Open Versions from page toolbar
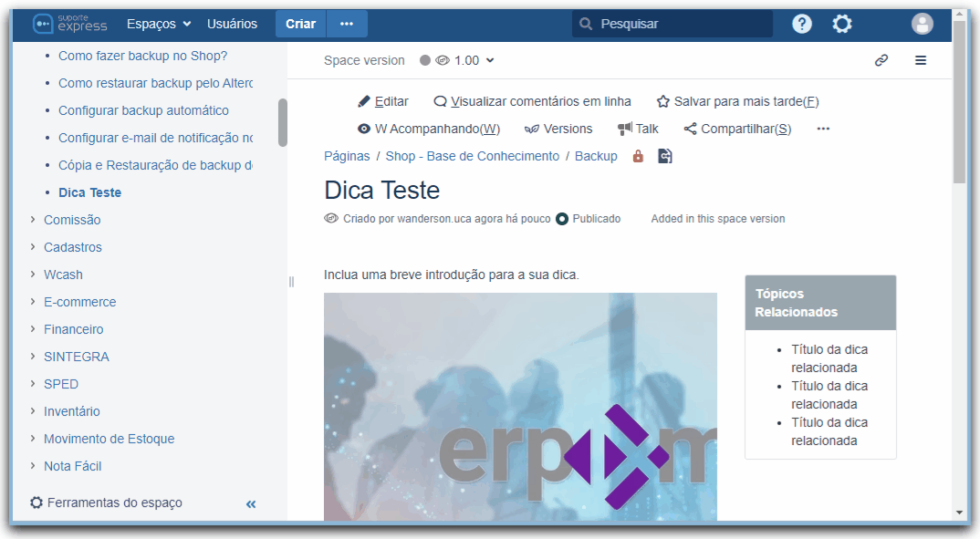 558,129
